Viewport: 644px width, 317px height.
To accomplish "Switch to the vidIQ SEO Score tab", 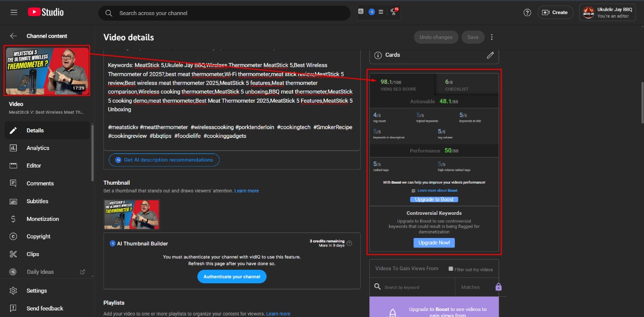I will coord(402,85).
